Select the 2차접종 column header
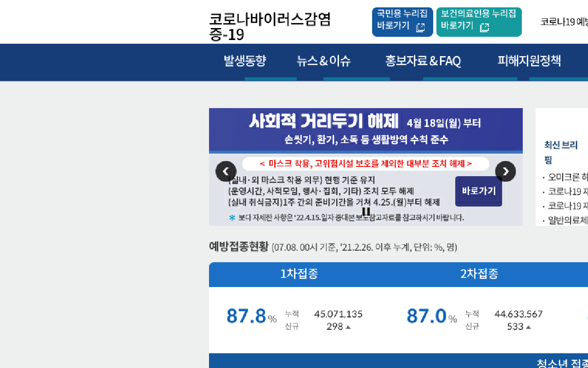588x368 pixels. pos(479,274)
